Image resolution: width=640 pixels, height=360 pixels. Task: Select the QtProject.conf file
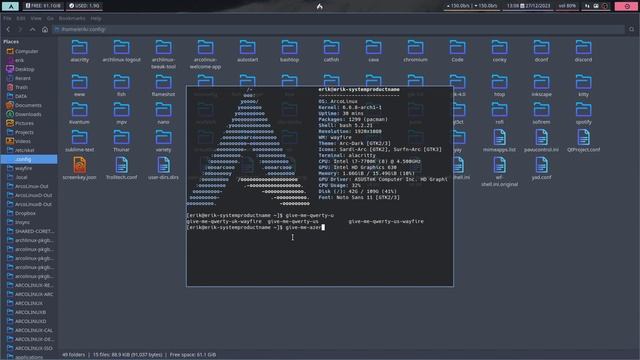coord(583,141)
